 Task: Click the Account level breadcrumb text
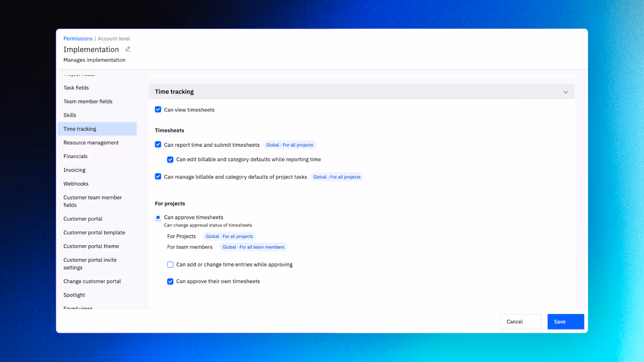pos(114,39)
